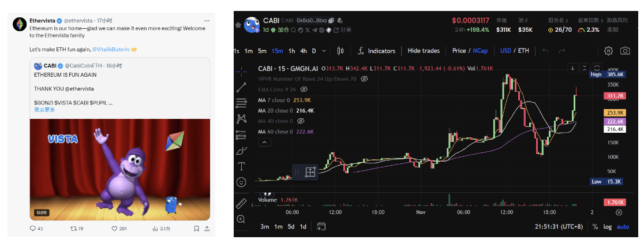Image resolution: width=644 pixels, height=247 pixels.
Task: Collapse the indicator legend list
Action: tap(264, 142)
